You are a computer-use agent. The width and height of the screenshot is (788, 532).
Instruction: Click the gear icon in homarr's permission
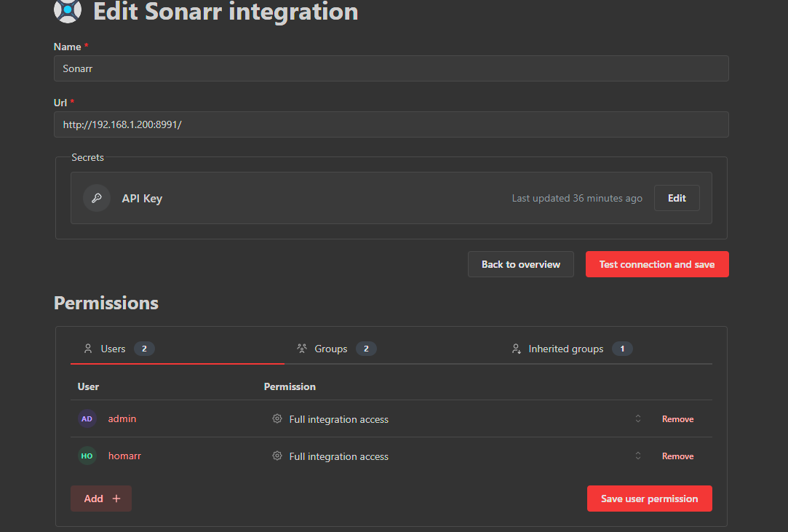[x=277, y=456]
